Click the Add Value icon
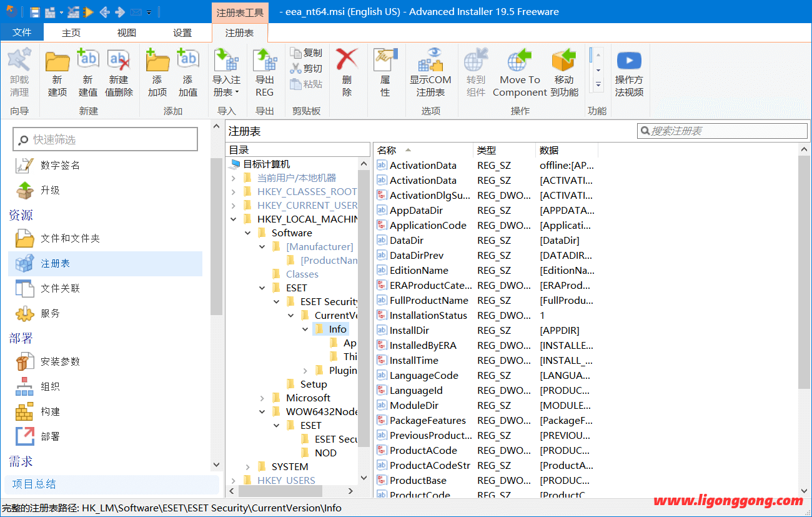812x517 pixels. [187, 60]
